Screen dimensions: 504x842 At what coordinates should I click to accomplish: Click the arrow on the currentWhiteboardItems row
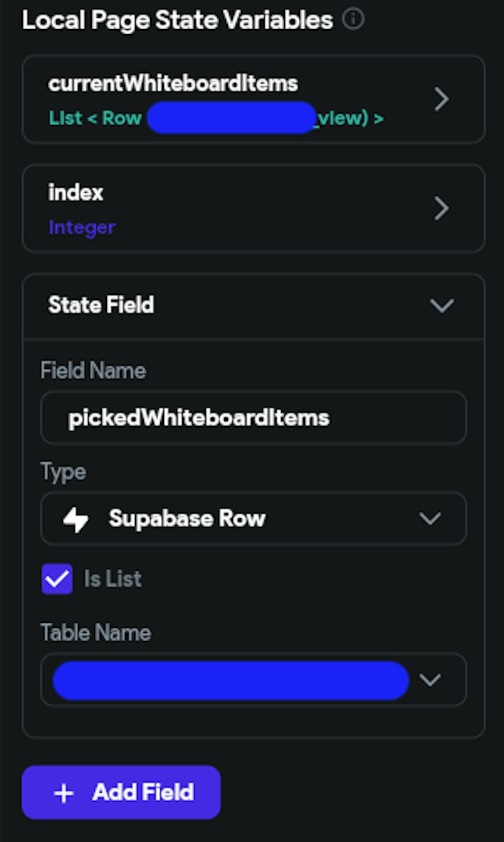click(442, 99)
